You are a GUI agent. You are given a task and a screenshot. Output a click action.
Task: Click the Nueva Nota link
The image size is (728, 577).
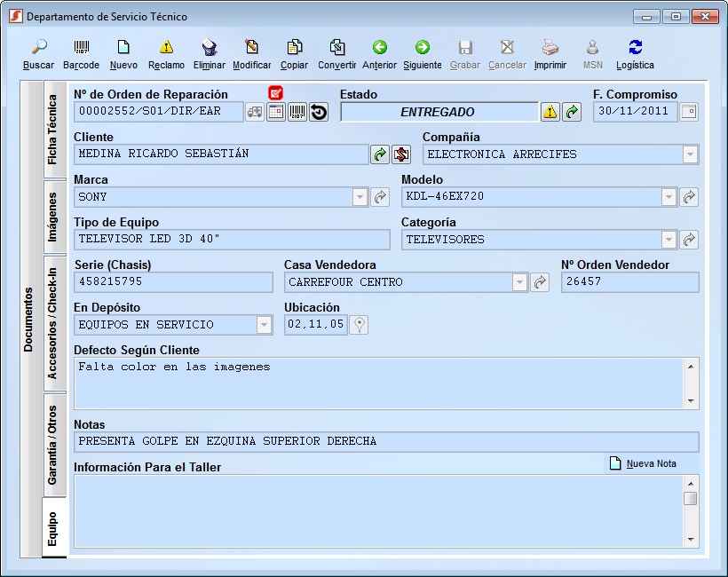[x=653, y=463]
